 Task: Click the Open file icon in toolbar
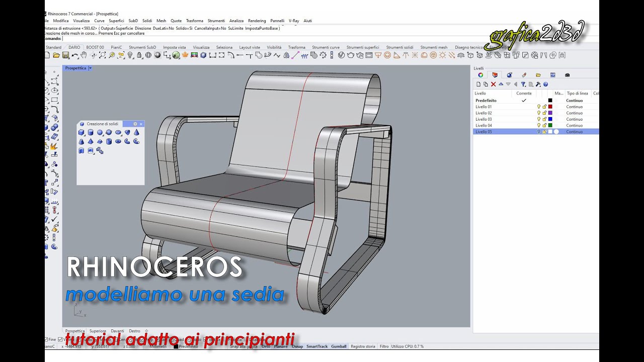coord(56,55)
